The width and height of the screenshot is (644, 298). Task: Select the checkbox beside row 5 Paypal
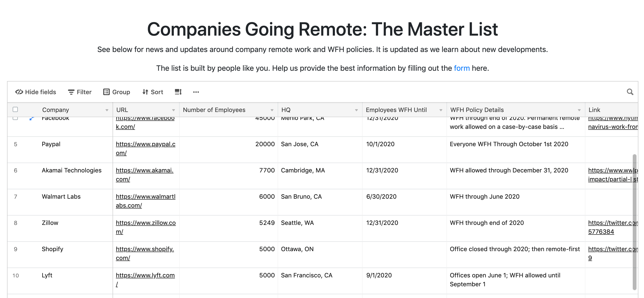click(x=15, y=144)
